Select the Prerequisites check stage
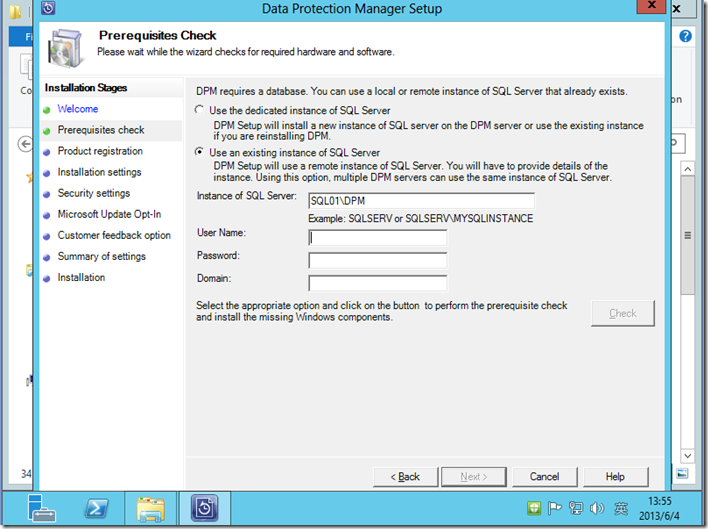 [101, 130]
